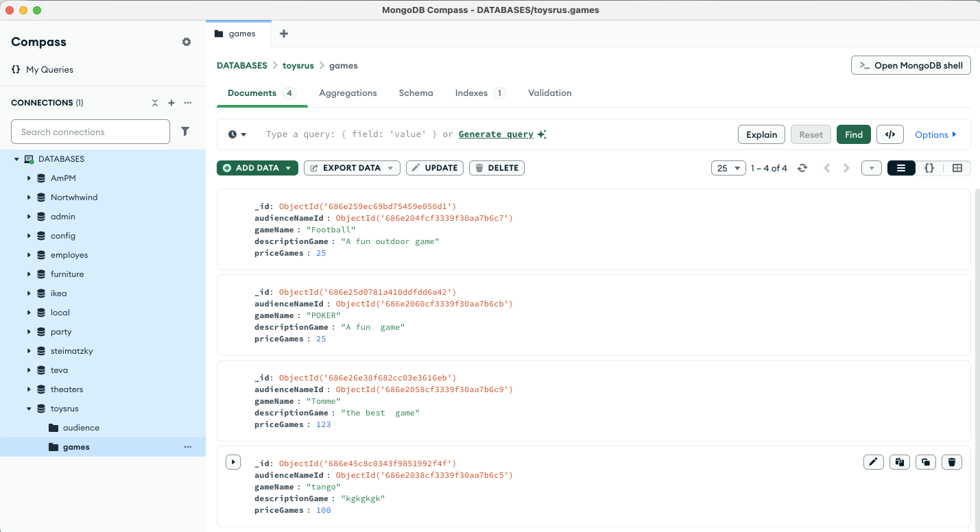Expand the Nortwhwind database
The image size is (980, 532).
(29, 197)
